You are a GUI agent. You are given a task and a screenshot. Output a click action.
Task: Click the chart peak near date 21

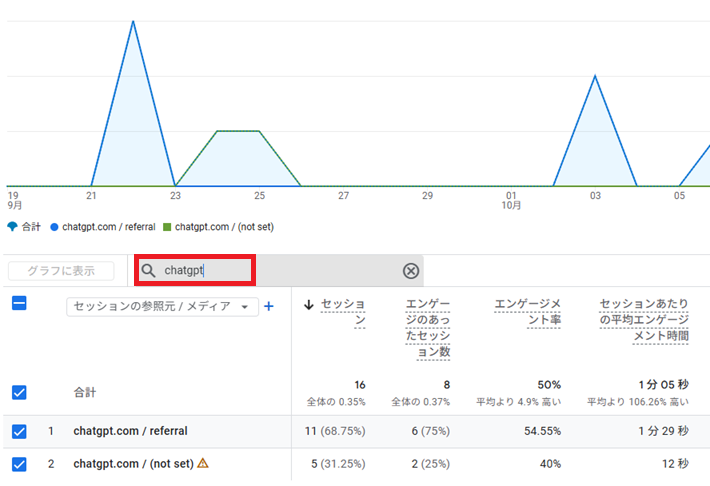[x=132, y=21]
